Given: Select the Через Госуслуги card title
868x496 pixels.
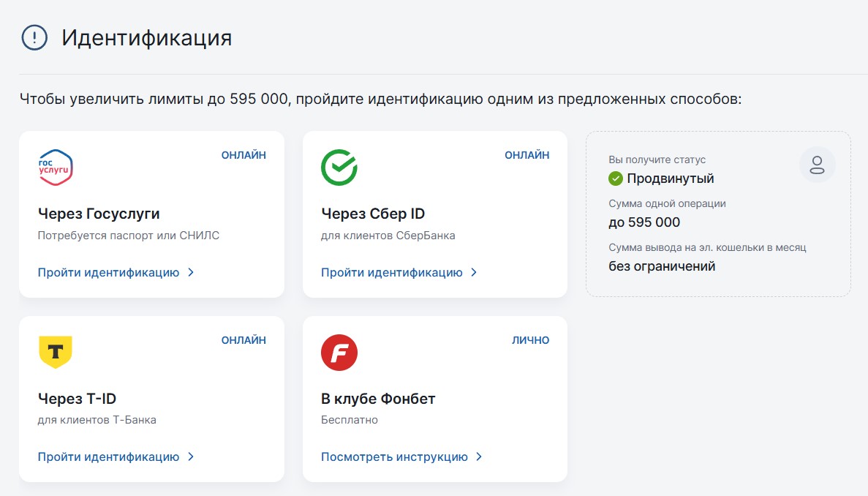Looking at the screenshot, I should pyautogui.click(x=97, y=212).
